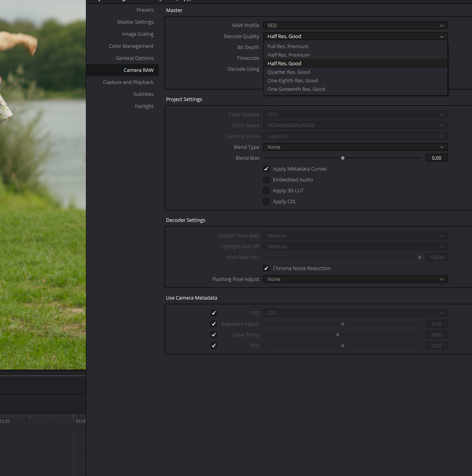Click the HDR Peak Nits value field

coord(437,257)
